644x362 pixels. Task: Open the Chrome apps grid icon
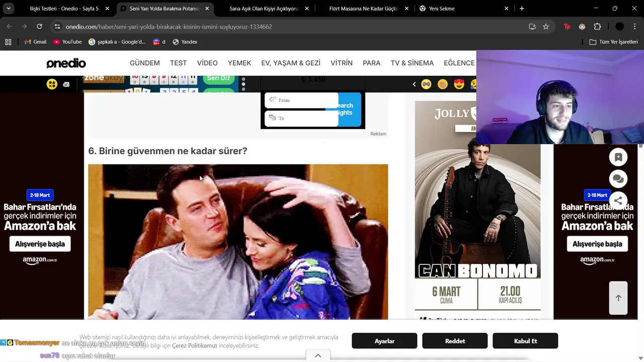[x=8, y=42]
